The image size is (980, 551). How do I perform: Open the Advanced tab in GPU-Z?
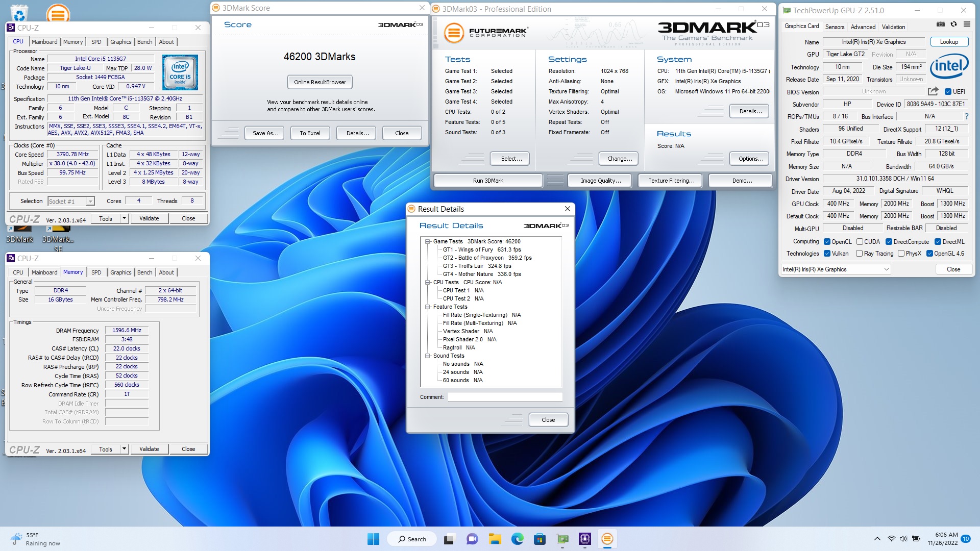tap(863, 27)
